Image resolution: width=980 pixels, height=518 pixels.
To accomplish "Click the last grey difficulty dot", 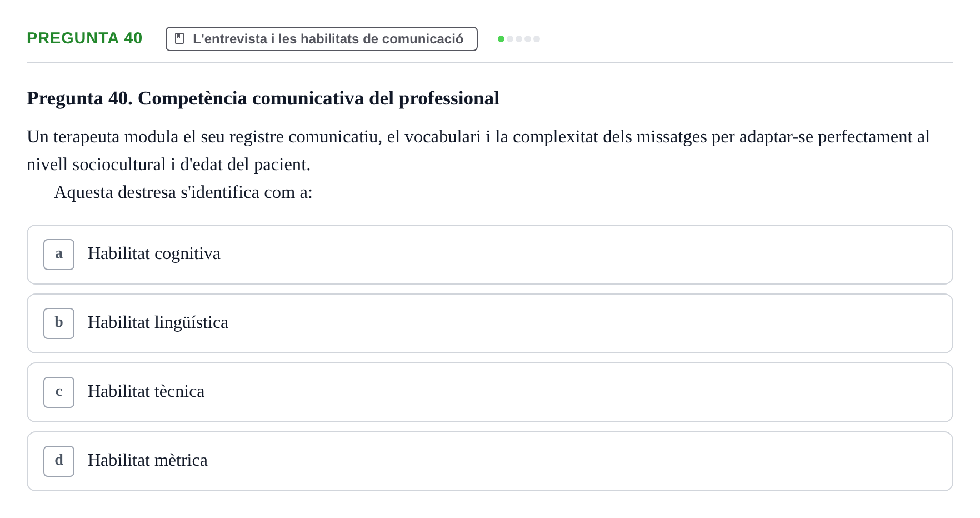I will (537, 39).
